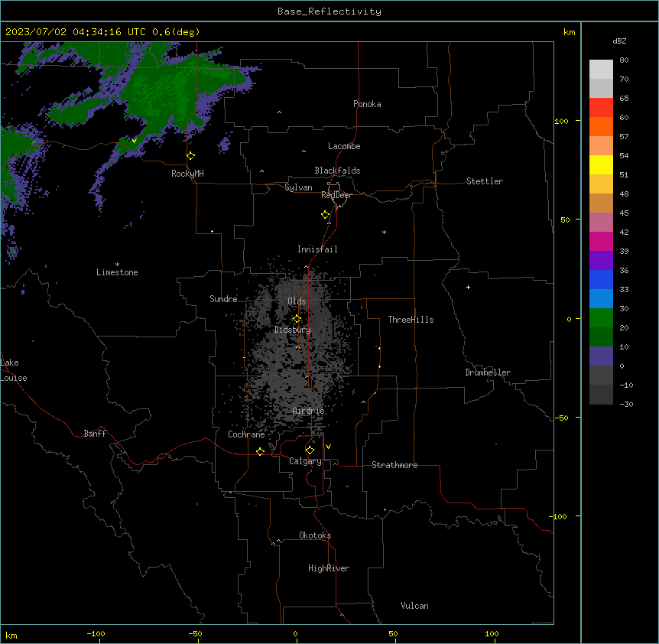Click the Drumheller town label
This screenshot has width=659, height=644.
click(488, 372)
